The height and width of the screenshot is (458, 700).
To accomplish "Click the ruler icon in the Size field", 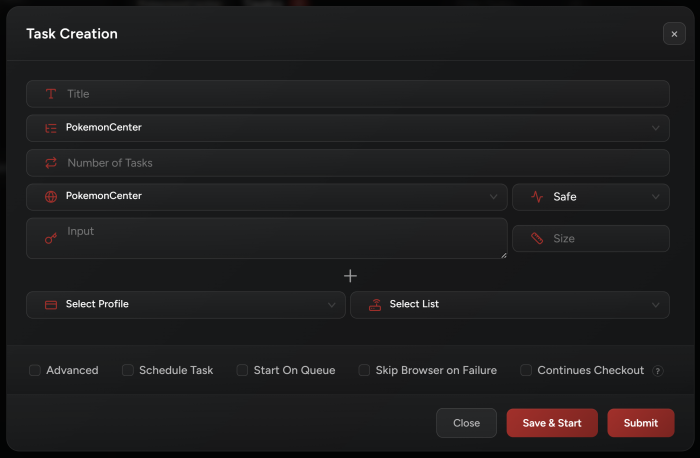I will 537,238.
